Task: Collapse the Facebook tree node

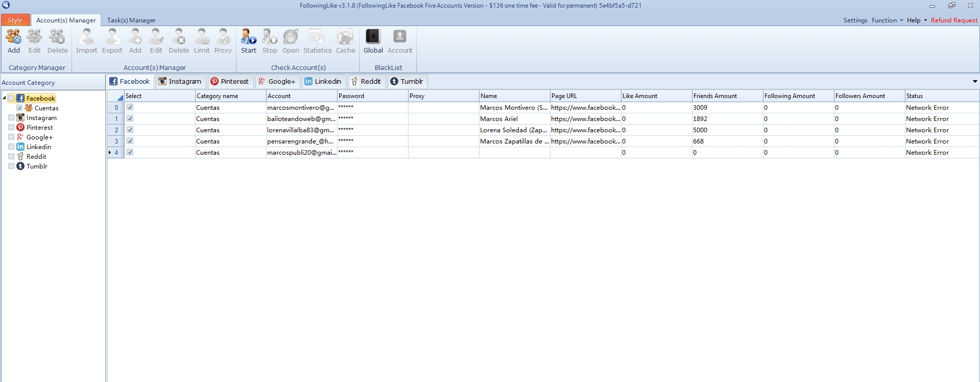Action: (x=5, y=98)
